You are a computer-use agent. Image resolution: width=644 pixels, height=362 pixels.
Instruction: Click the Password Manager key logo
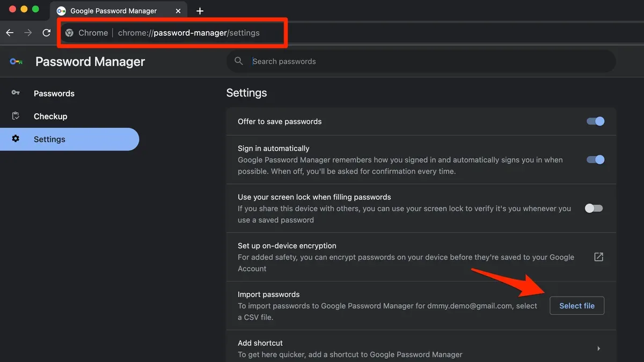click(16, 62)
